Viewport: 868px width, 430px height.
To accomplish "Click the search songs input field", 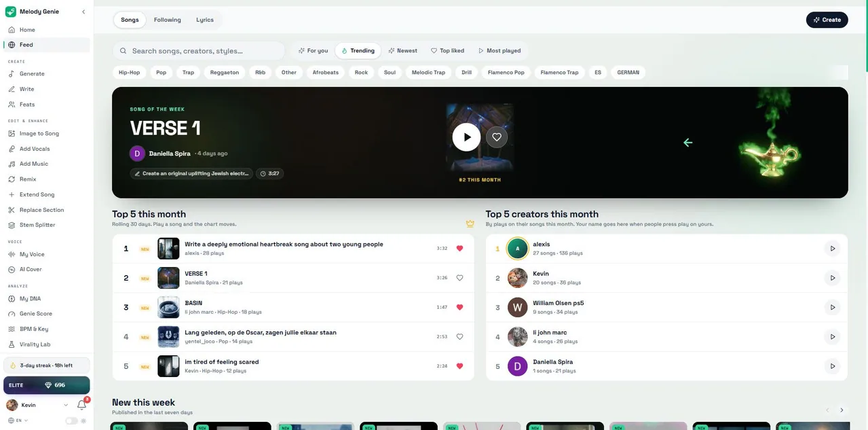I will coord(198,51).
